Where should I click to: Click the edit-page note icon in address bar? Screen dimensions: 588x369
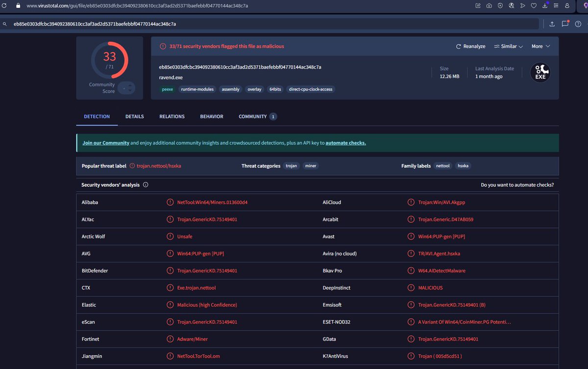(478, 5)
